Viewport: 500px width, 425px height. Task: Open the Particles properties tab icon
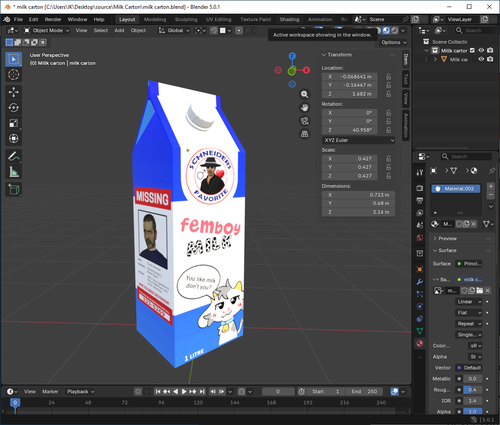tap(420, 294)
